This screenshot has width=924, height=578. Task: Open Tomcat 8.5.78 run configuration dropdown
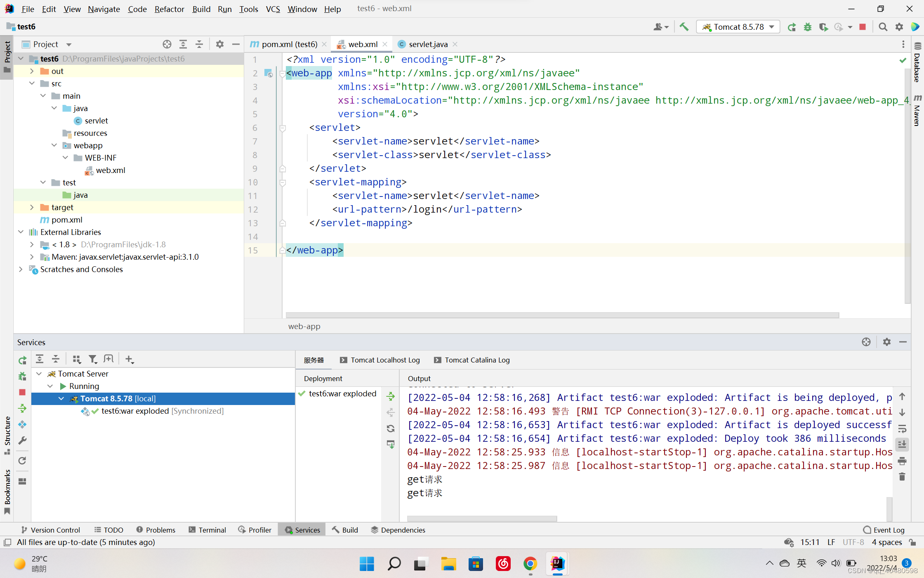click(738, 27)
